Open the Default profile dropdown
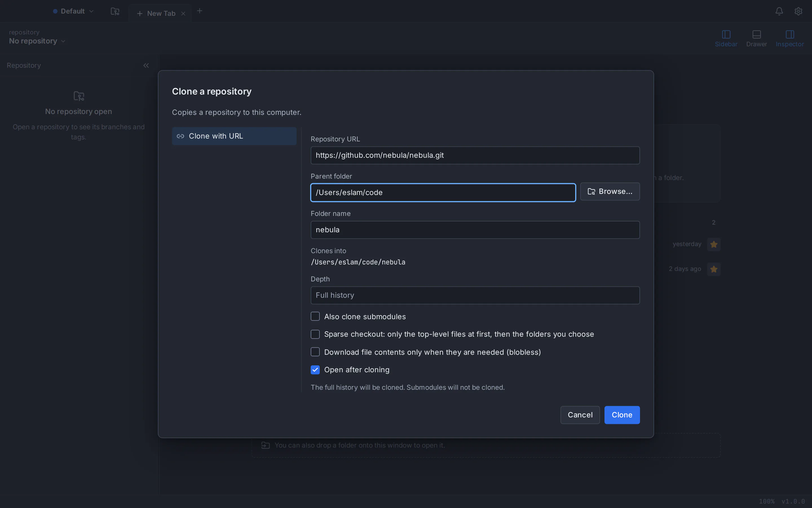812x508 pixels. pos(73,11)
